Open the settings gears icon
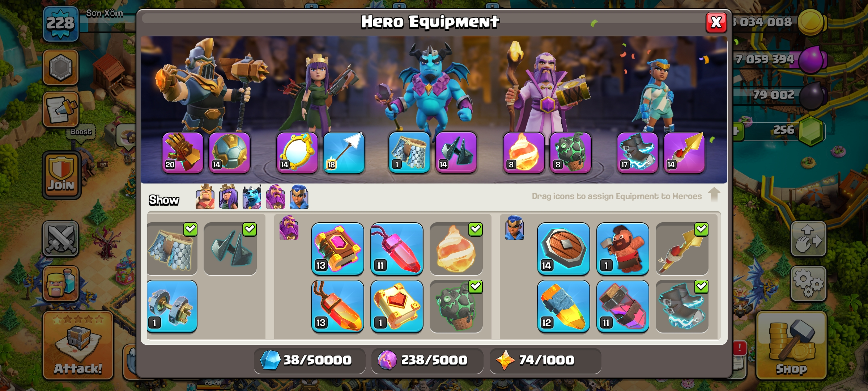Screen dimensions: 868x391 [x=809, y=284]
